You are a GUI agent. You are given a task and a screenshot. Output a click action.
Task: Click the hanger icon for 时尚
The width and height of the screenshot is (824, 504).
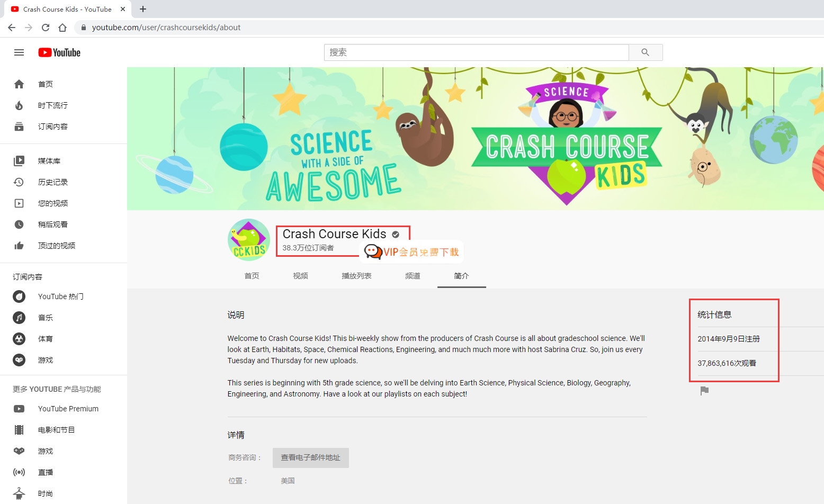(x=19, y=493)
